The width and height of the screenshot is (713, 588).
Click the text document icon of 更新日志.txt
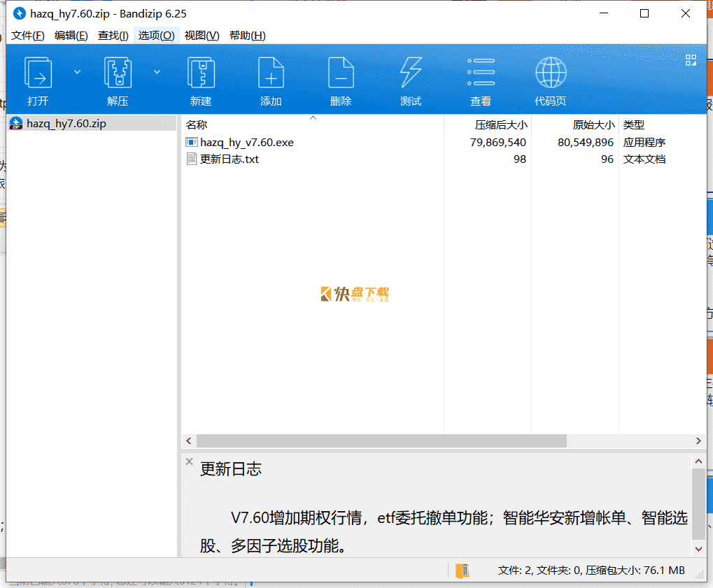pyautogui.click(x=192, y=159)
